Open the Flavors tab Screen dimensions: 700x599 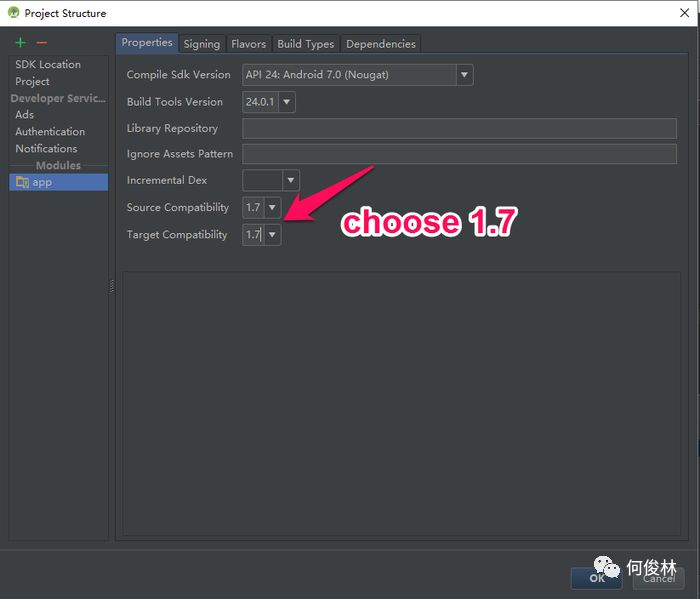tap(249, 44)
